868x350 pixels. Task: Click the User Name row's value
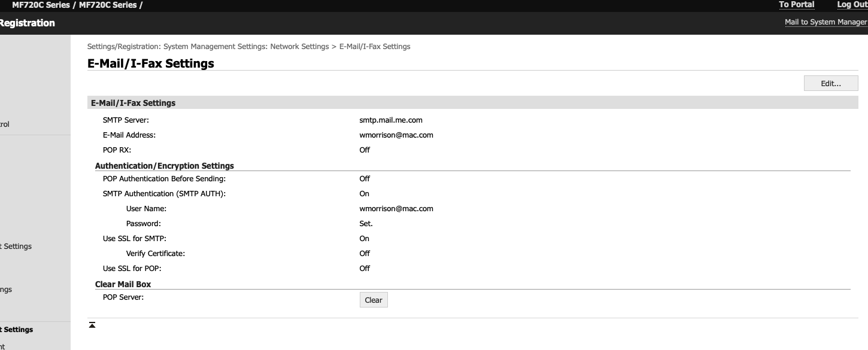(396, 209)
